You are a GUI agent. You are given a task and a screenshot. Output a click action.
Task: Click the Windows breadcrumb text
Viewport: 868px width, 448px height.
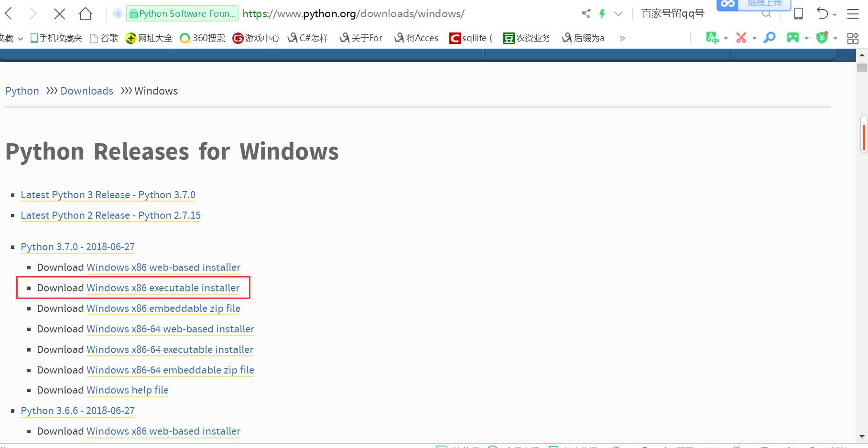(156, 91)
